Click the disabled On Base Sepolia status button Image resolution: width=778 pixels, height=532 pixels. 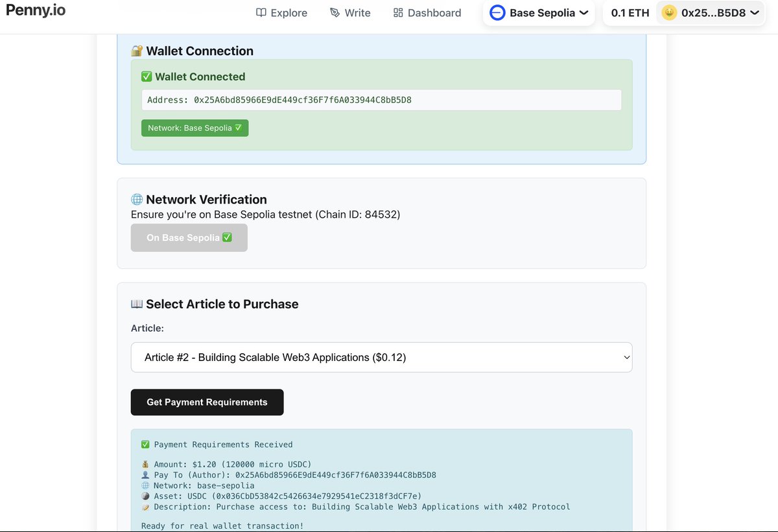189,238
